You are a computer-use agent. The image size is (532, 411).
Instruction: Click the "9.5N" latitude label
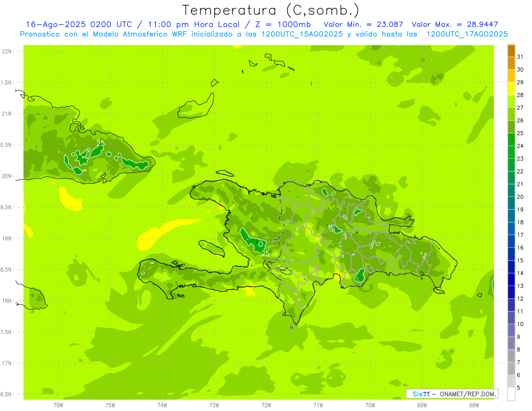click(7, 207)
